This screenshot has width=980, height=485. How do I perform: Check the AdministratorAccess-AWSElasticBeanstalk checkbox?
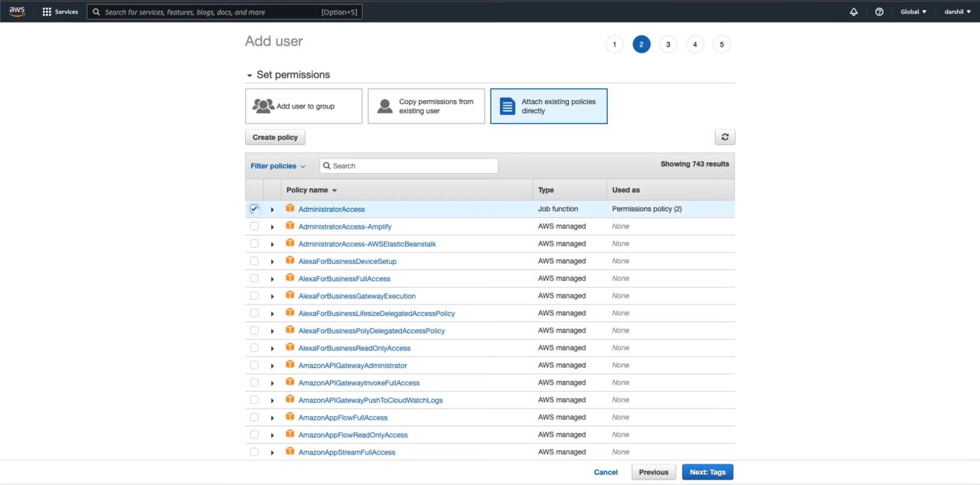point(254,244)
